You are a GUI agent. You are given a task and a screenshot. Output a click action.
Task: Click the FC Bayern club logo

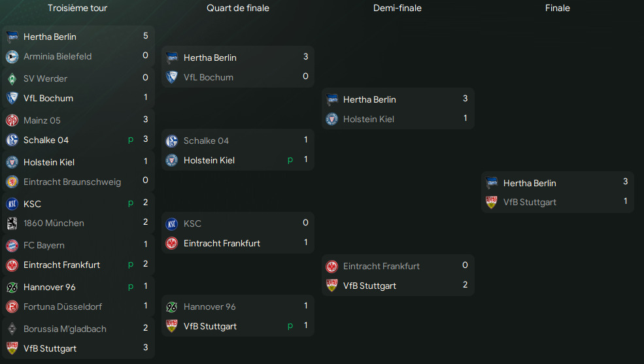click(12, 246)
